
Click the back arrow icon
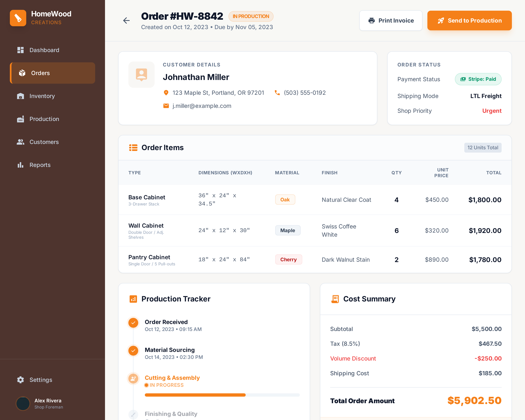[x=126, y=21]
